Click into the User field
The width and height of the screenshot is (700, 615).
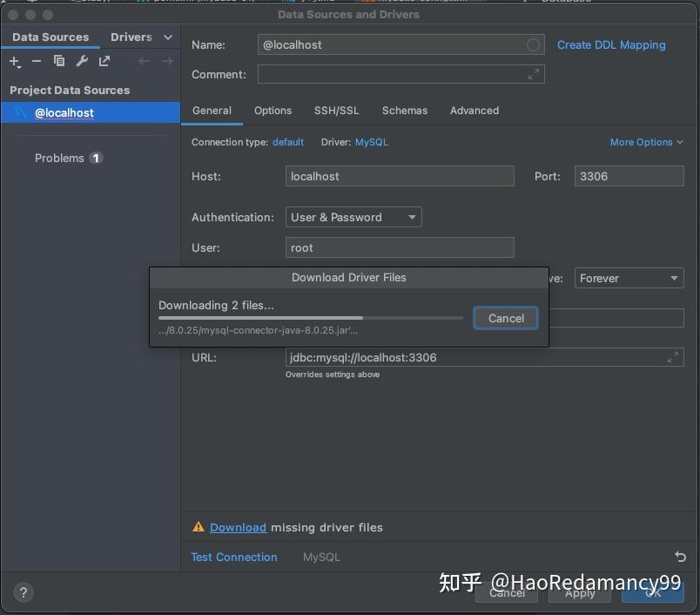[400, 247]
